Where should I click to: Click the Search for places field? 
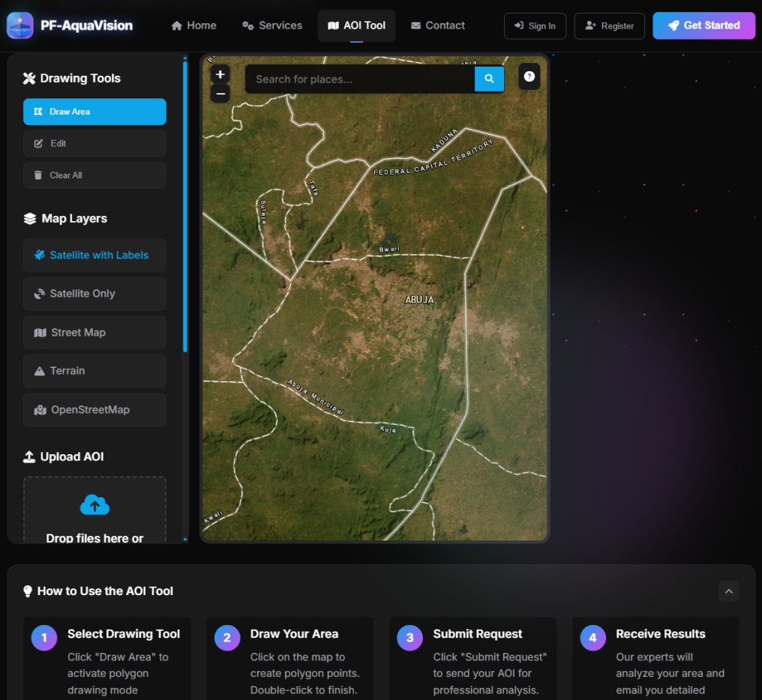(x=359, y=79)
